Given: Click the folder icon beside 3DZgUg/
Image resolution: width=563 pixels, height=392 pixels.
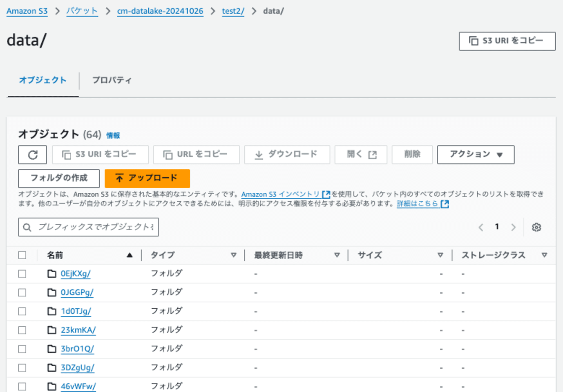Looking at the screenshot, I should point(52,368).
